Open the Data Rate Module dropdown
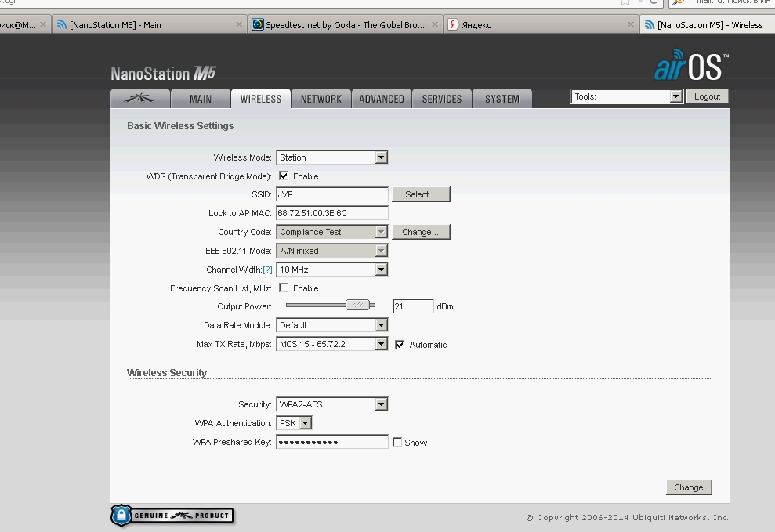Image resolution: width=775 pixels, height=532 pixels. click(x=331, y=325)
